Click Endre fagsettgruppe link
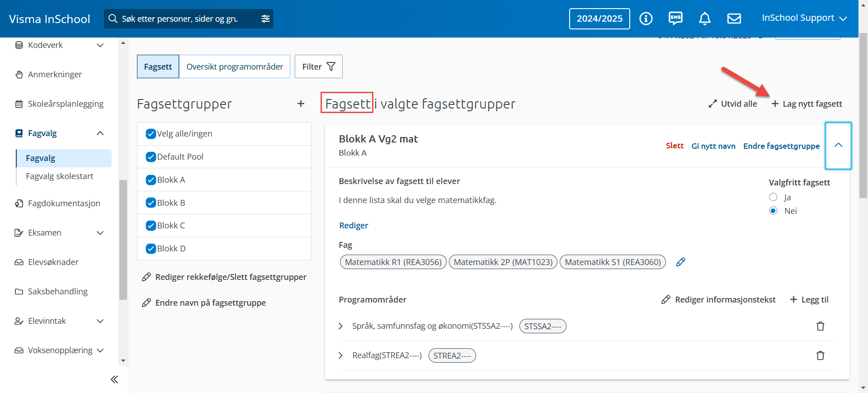 781,146
